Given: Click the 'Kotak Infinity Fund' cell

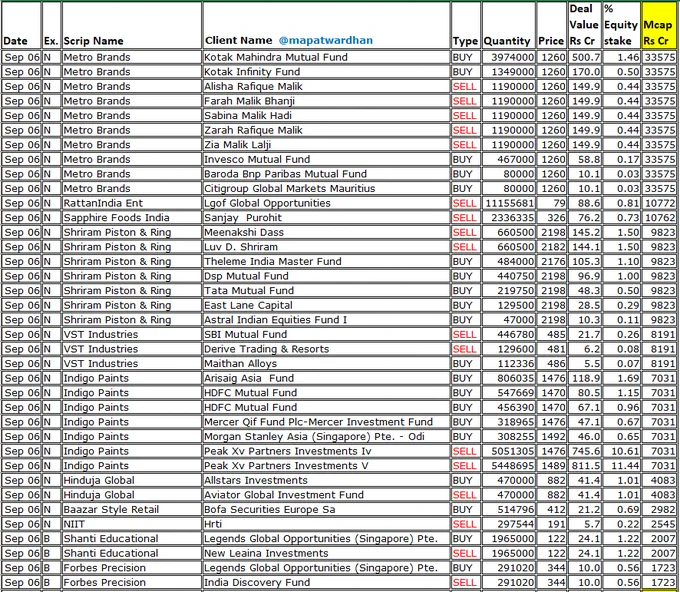Looking at the screenshot, I should [326, 72].
